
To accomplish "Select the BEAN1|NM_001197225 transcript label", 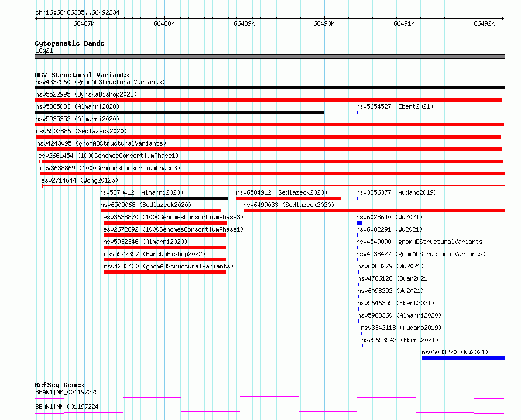I will pyautogui.click(x=67, y=392).
